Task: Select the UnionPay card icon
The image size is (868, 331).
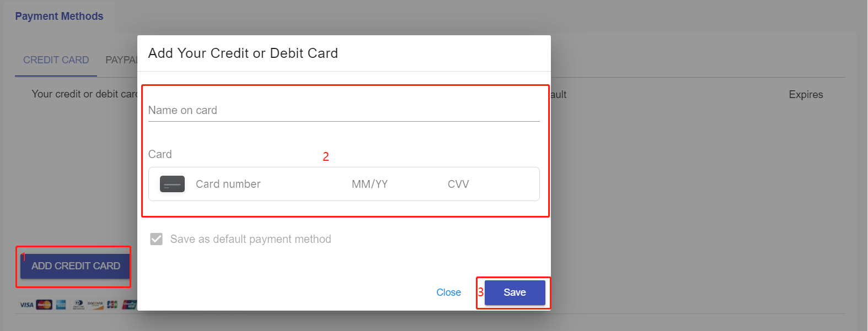Action: [x=129, y=304]
